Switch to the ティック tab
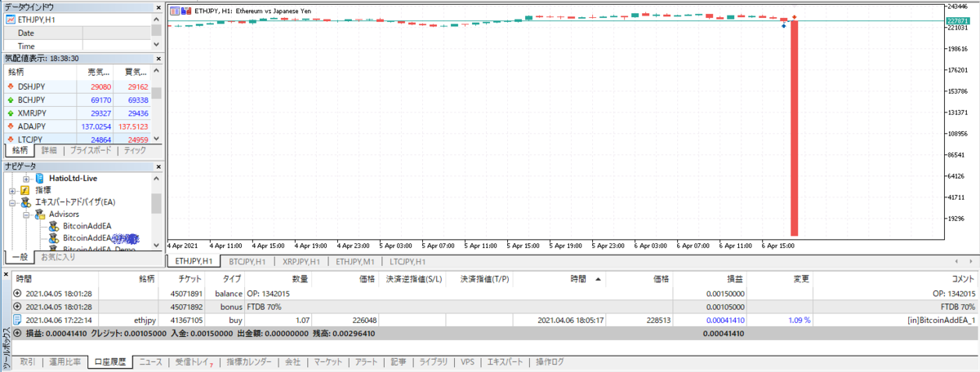The image size is (980, 372). click(x=135, y=151)
